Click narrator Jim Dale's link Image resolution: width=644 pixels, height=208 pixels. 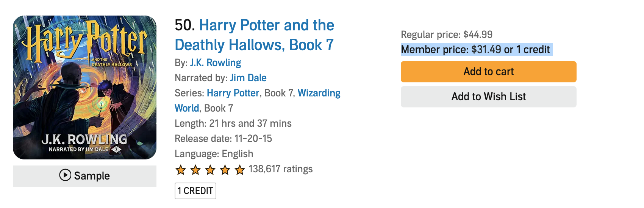(248, 78)
